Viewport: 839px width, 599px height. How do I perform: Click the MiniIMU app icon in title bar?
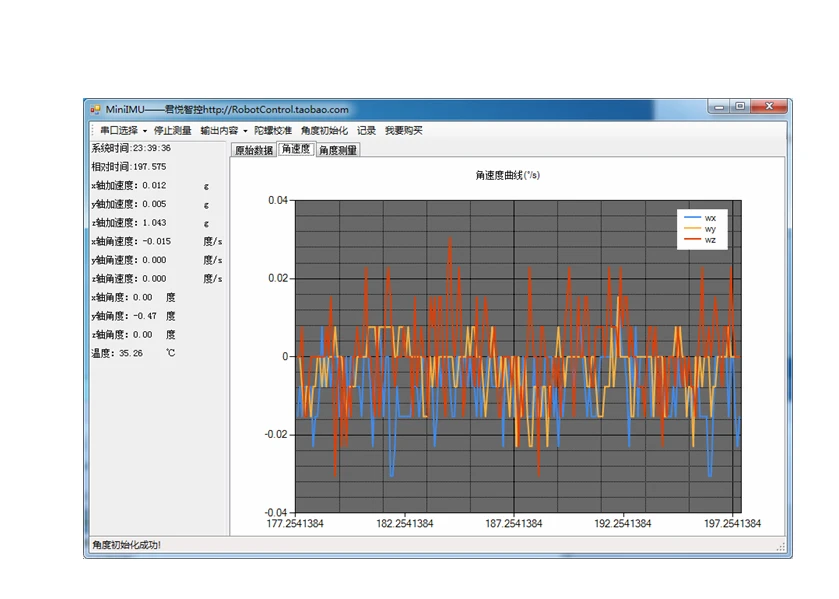coord(96,109)
